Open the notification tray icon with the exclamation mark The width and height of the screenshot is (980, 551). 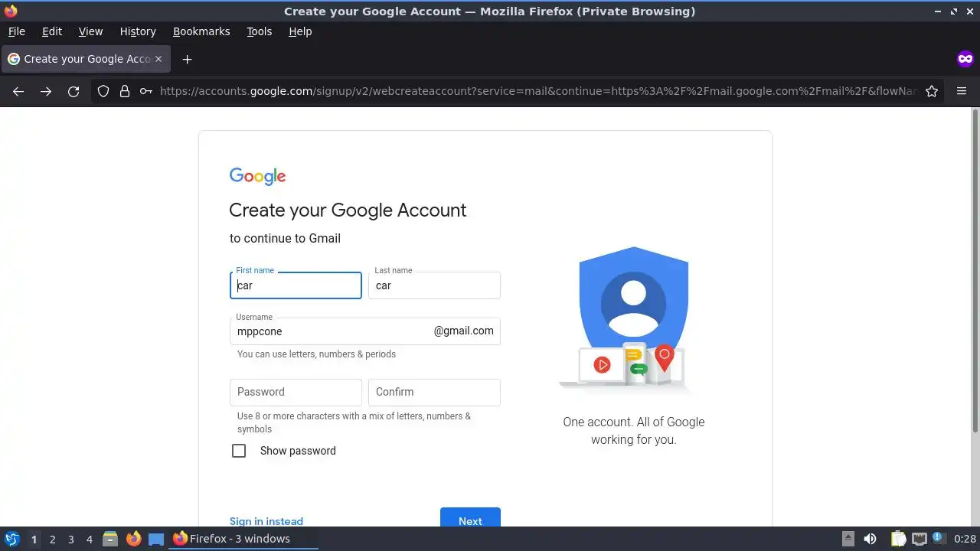point(939,539)
